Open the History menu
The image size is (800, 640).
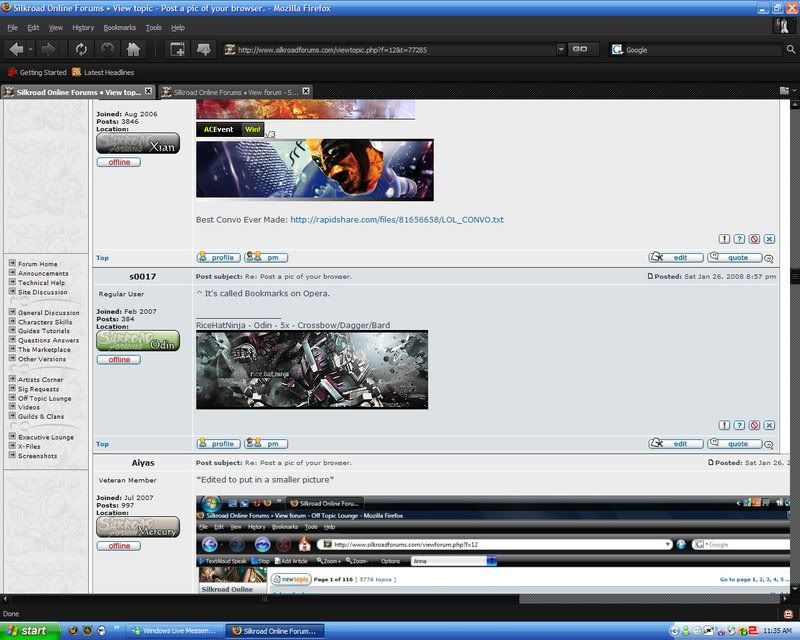click(83, 27)
